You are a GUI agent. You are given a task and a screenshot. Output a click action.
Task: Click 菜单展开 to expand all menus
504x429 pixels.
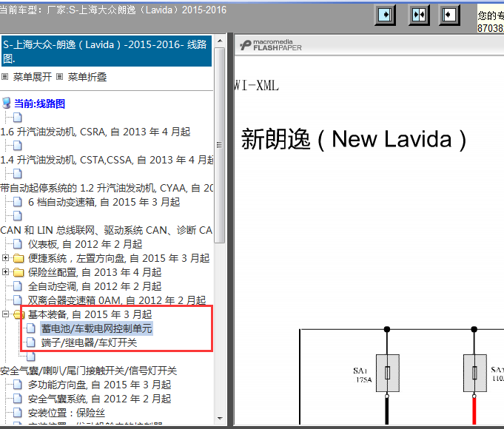[32, 77]
